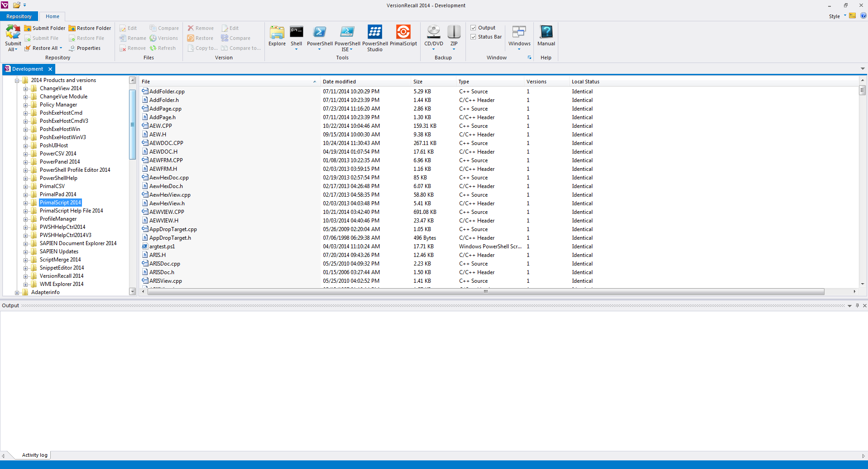This screenshot has height=469, width=868.
Task: Click the Submit Folder icon
Action: pyautogui.click(x=28, y=28)
